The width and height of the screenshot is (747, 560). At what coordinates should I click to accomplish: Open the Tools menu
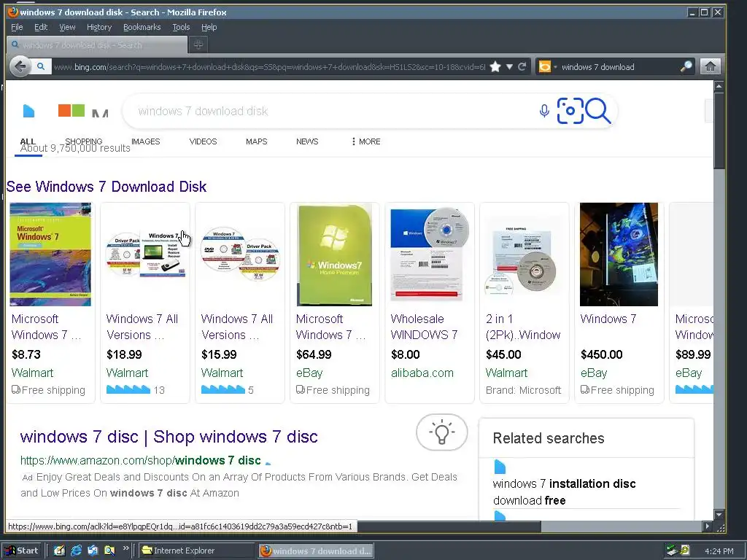pos(181,27)
